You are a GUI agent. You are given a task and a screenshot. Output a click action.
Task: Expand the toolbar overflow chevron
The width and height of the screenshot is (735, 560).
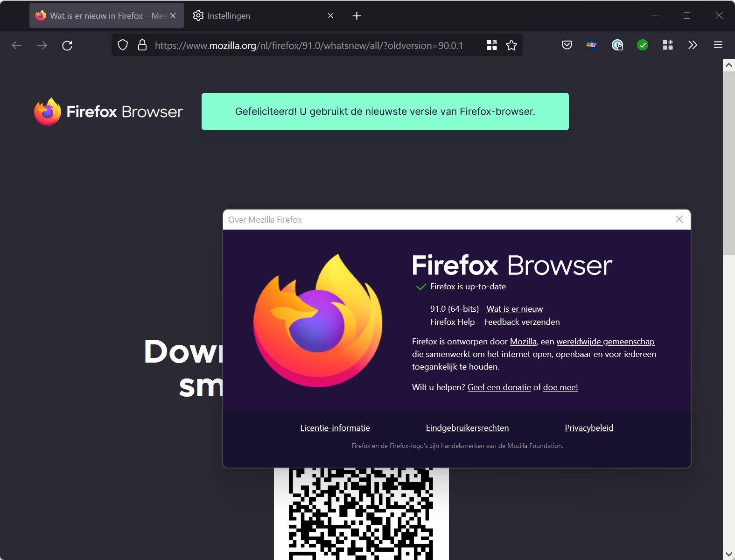click(693, 45)
